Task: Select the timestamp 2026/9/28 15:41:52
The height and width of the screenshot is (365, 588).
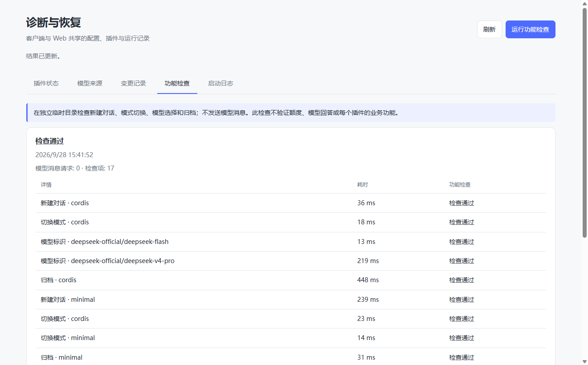Action: click(x=64, y=155)
